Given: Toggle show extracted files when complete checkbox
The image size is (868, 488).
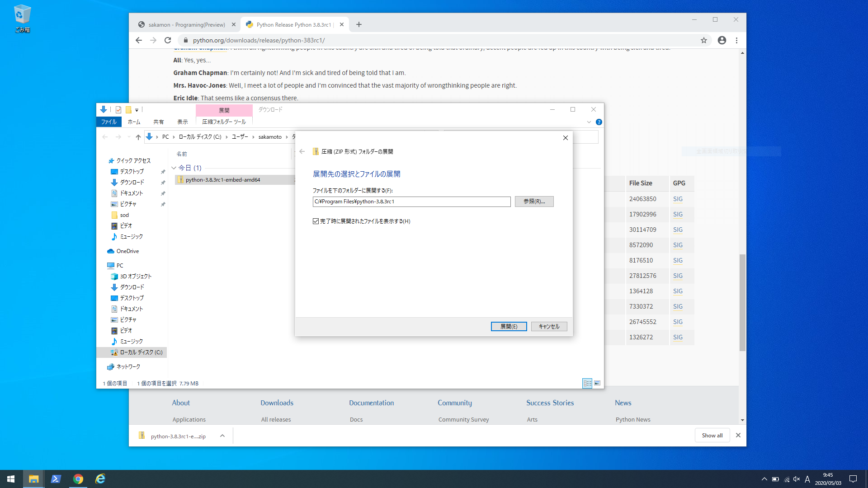Looking at the screenshot, I should (316, 221).
